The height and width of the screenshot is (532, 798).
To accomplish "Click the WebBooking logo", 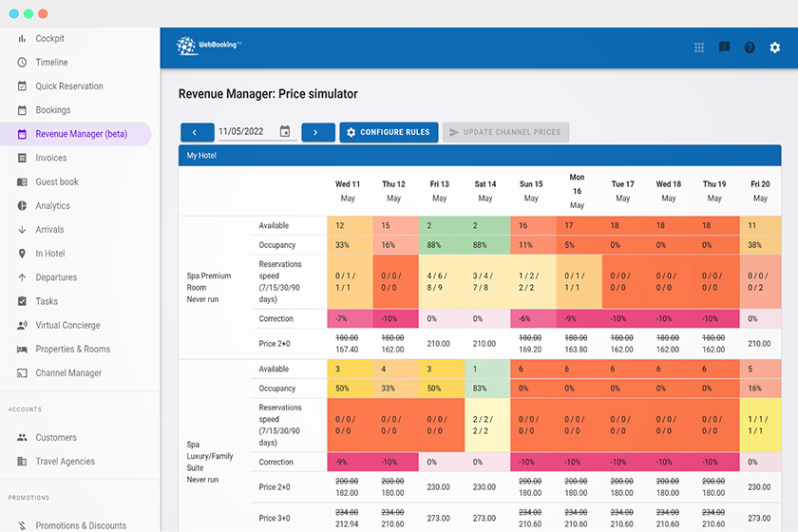I will pos(209,46).
